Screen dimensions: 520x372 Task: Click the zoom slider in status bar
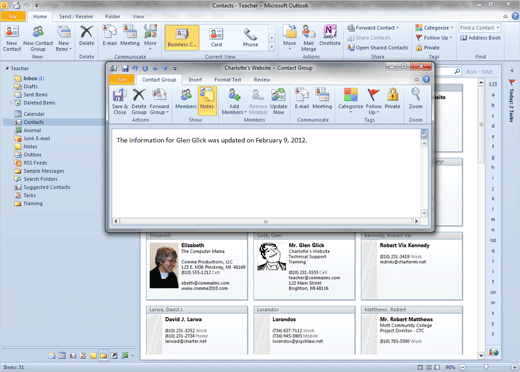pos(487,367)
